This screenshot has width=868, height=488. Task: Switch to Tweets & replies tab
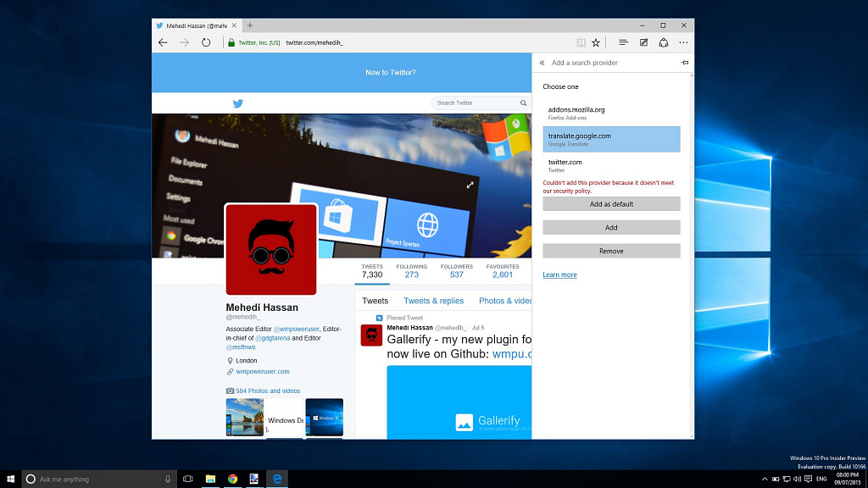point(433,301)
